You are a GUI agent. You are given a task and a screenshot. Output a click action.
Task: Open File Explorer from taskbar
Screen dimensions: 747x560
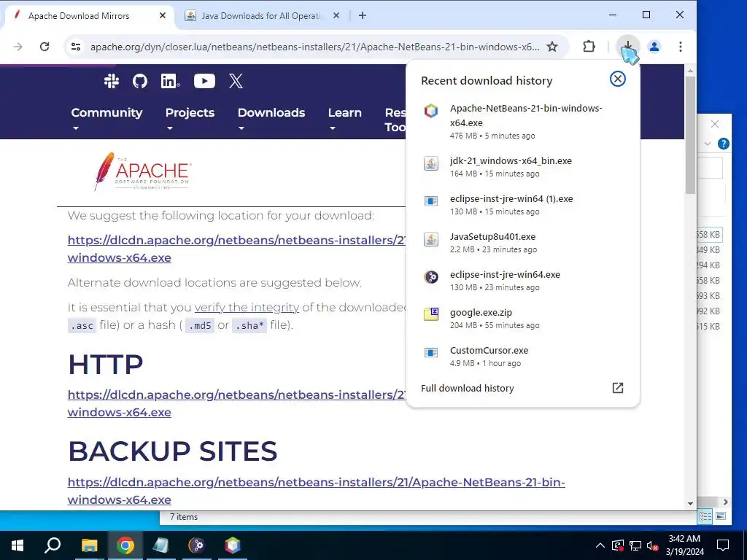[89, 545]
